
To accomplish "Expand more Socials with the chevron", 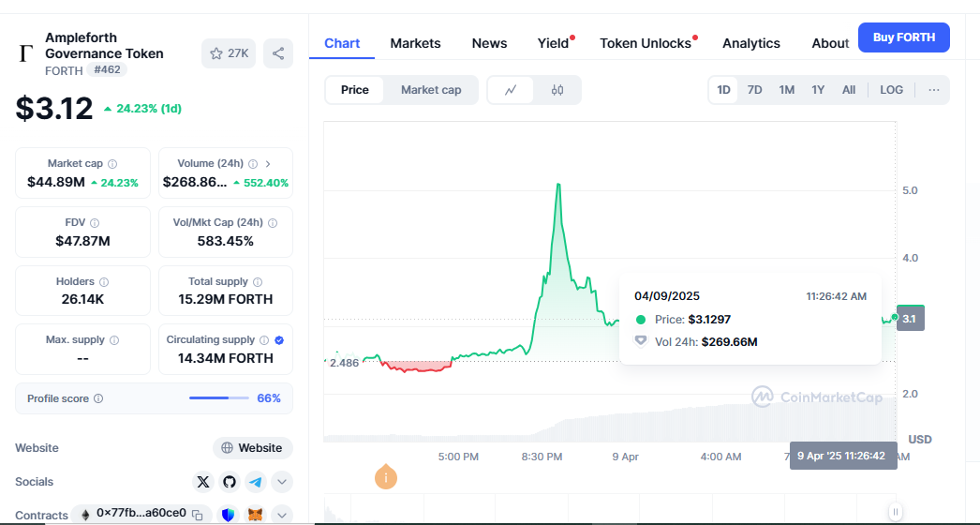I will point(282,482).
